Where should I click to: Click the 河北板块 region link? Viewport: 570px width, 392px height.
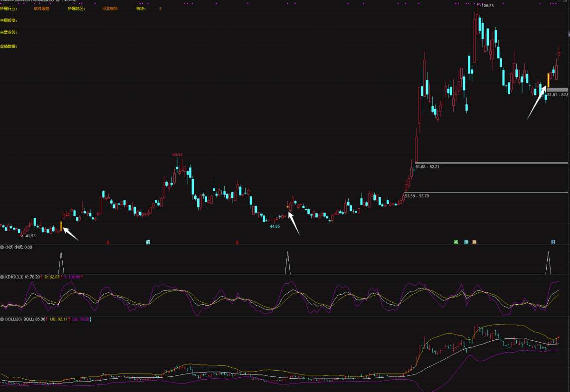click(x=110, y=9)
